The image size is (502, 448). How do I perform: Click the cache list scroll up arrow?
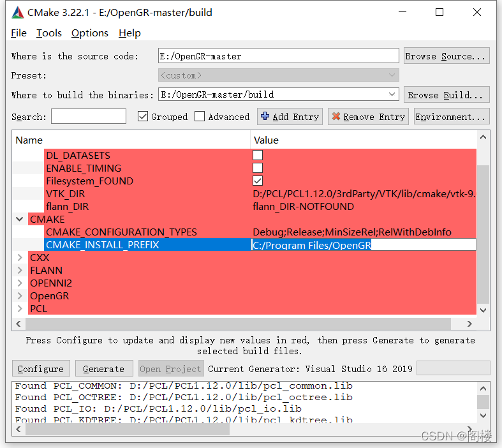pyautogui.click(x=483, y=137)
